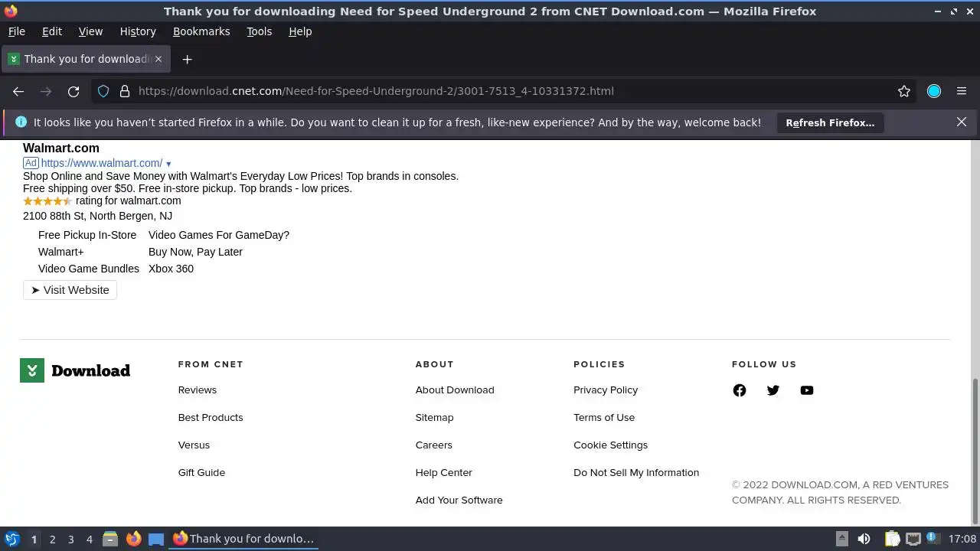Image resolution: width=980 pixels, height=551 pixels.
Task: Open Buy Now, Pay Later link
Action: [195, 252]
